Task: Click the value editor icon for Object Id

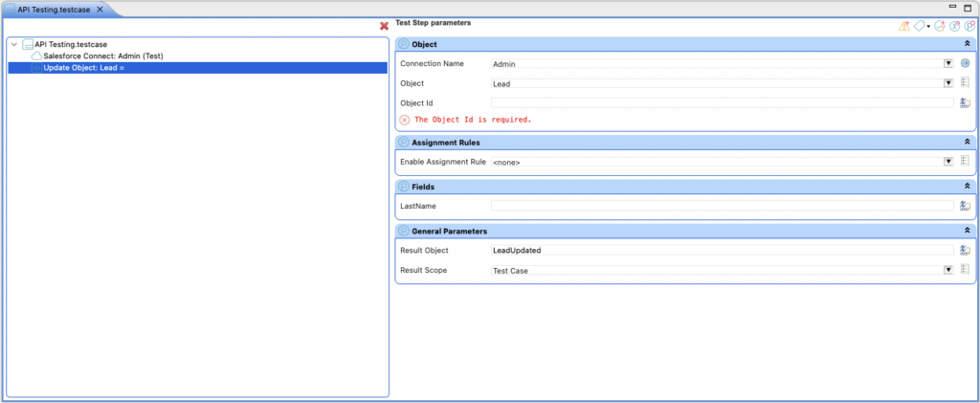Action: [x=965, y=103]
